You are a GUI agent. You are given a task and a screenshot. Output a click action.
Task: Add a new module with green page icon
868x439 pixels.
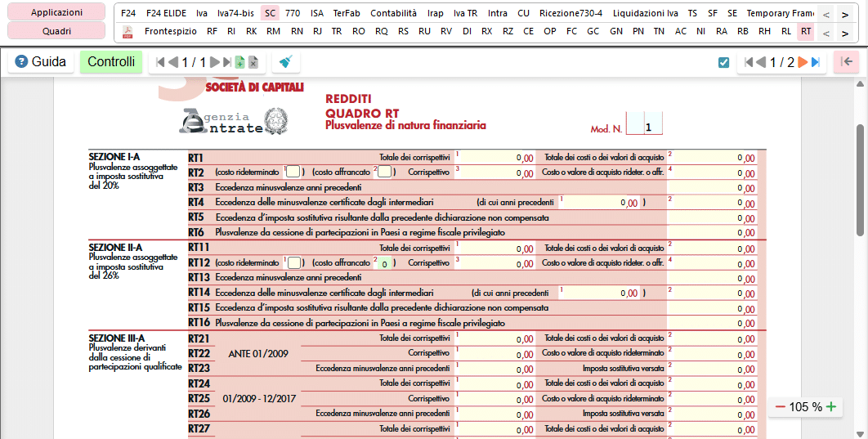239,63
